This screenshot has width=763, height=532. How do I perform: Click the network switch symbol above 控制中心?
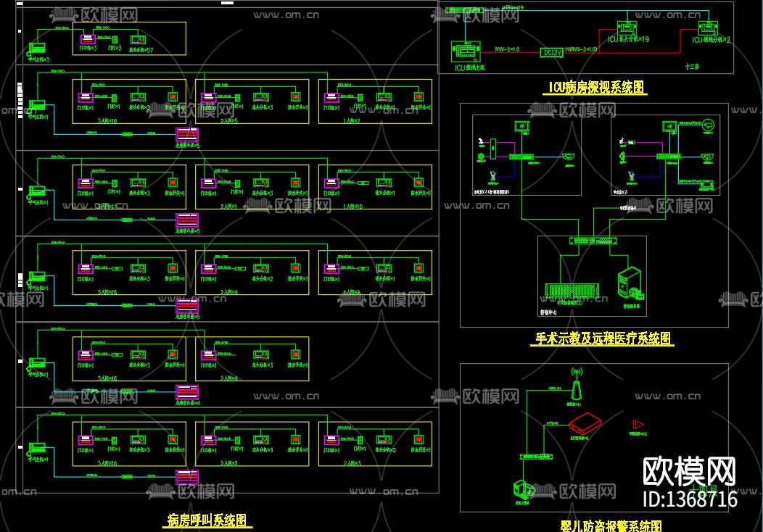tap(593, 241)
